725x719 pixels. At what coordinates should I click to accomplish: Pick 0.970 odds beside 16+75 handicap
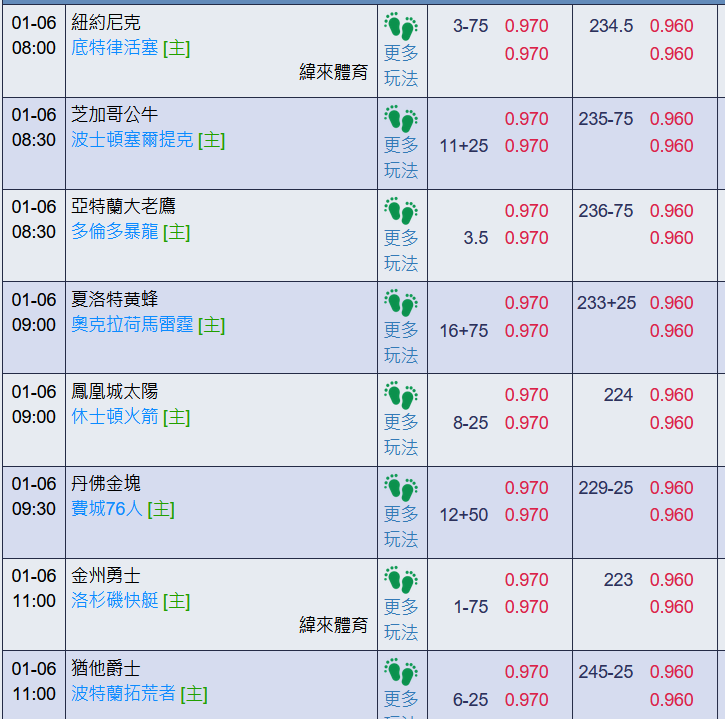[x=526, y=331]
